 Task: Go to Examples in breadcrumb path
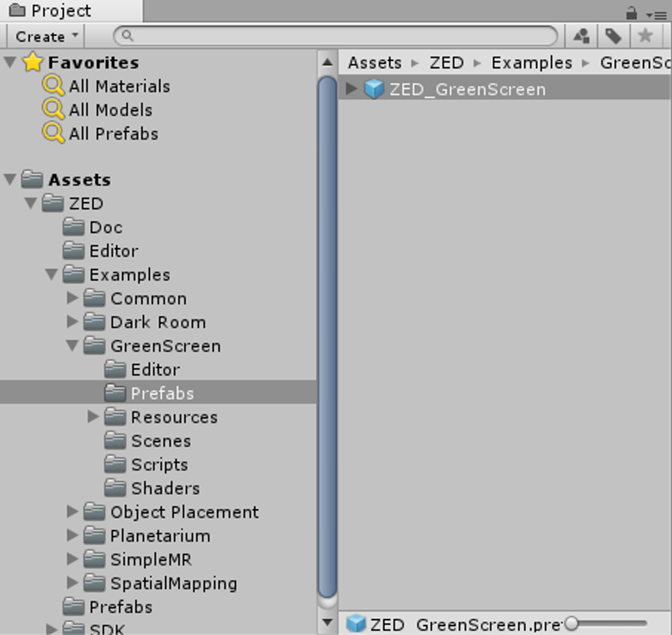click(532, 63)
